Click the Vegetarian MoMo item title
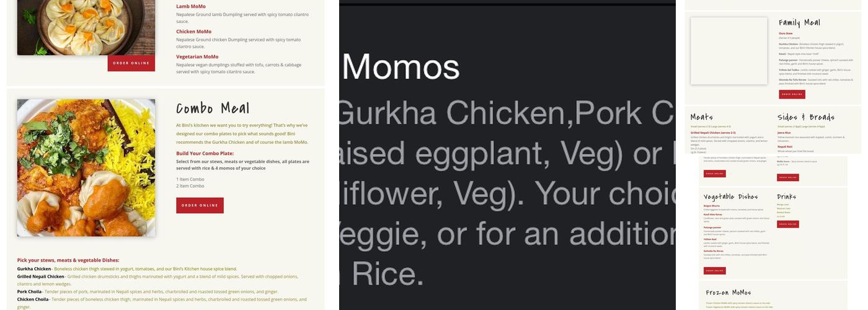 click(x=197, y=56)
